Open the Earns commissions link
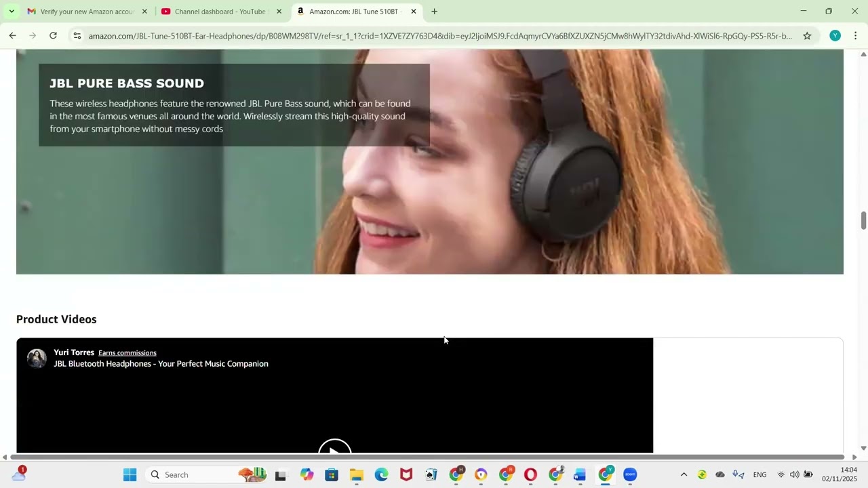This screenshot has width=868, height=488. click(127, 353)
